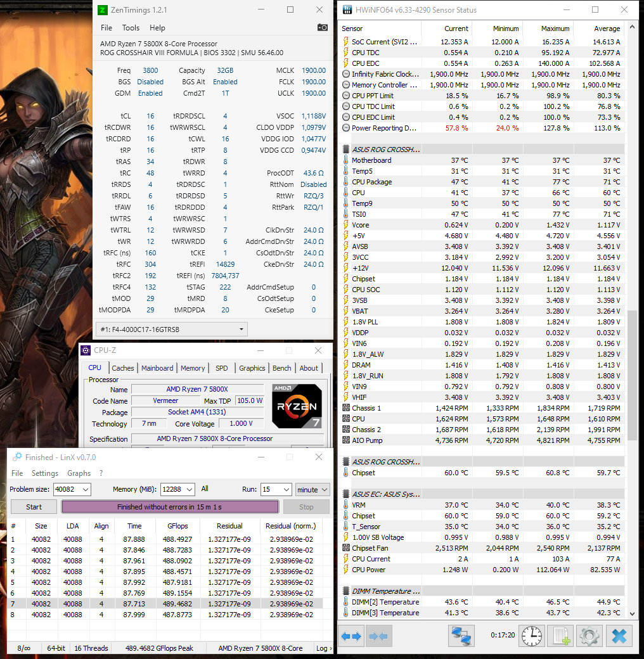This screenshot has width=644, height=659.
Task: Open ZenTimings memory module dropdown F4-4000C17-16GTRSB
Action: coord(172,329)
